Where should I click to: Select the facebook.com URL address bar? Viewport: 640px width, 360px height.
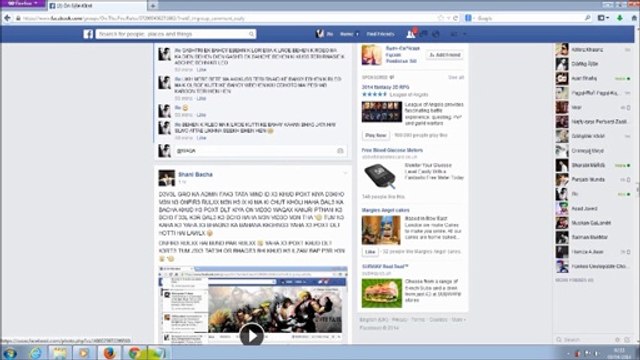click(229, 18)
